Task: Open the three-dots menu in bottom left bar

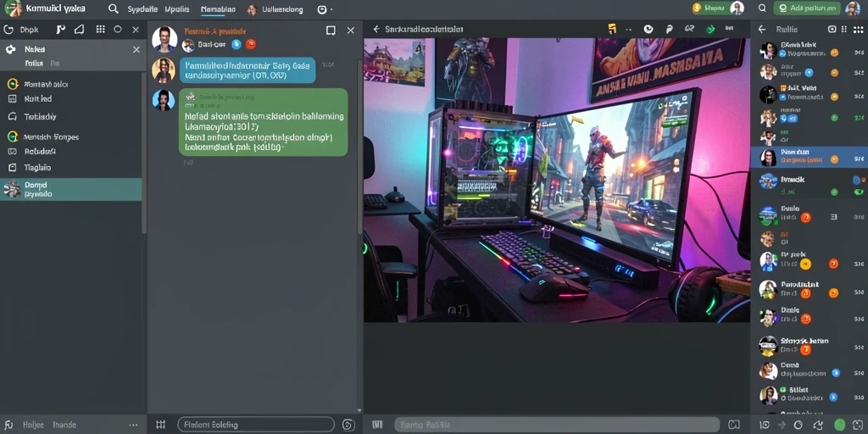Action: pyautogui.click(x=133, y=425)
